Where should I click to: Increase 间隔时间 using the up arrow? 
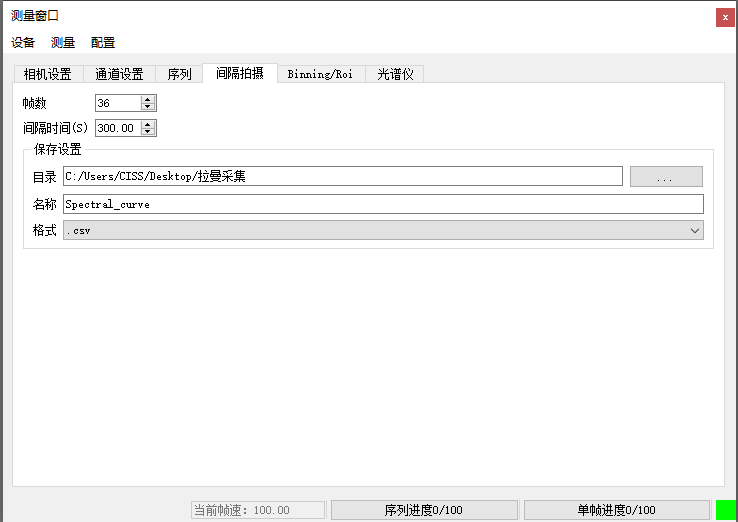tap(148, 124)
